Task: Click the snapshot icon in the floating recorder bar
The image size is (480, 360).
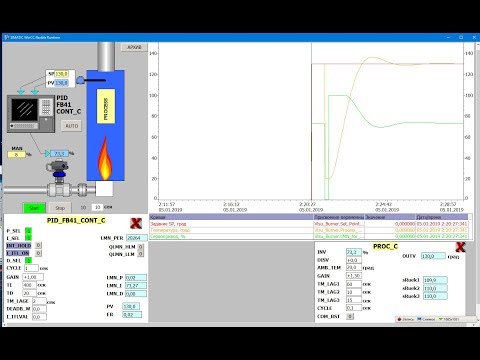Action: (419, 319)
